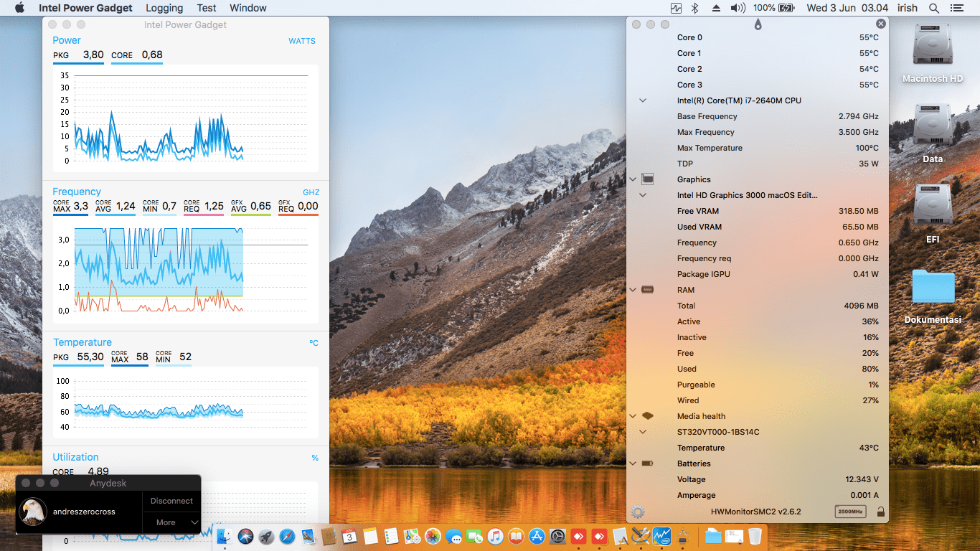
Task: Click the Wed 3 Jun 03.04 clock
Action: (x=847, y=8)
